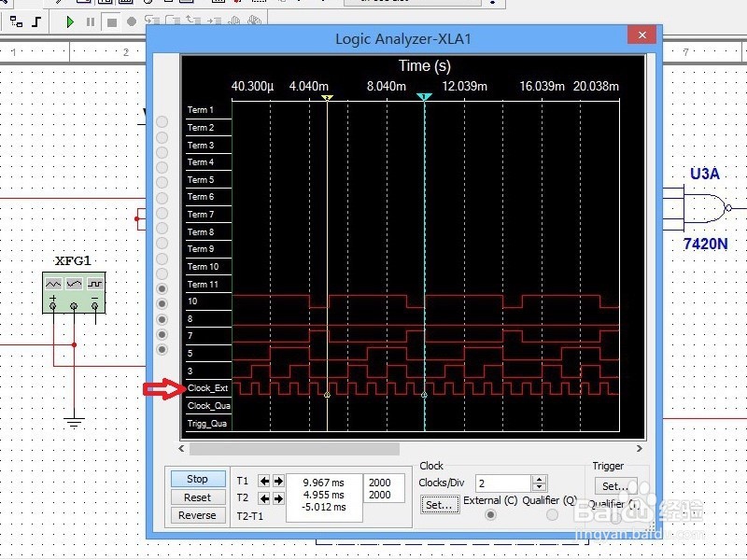747x560 pixels.
Task: Click the Run to Cursor debug icon
Action: 214,21
